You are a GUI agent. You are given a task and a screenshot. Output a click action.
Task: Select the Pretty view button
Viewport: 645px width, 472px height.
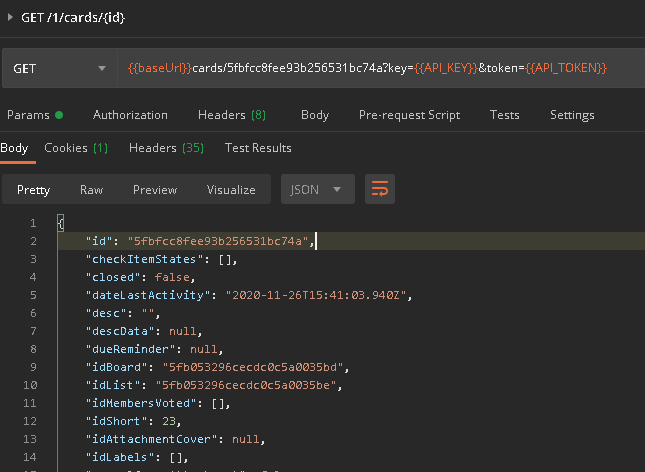coord(33,189)
